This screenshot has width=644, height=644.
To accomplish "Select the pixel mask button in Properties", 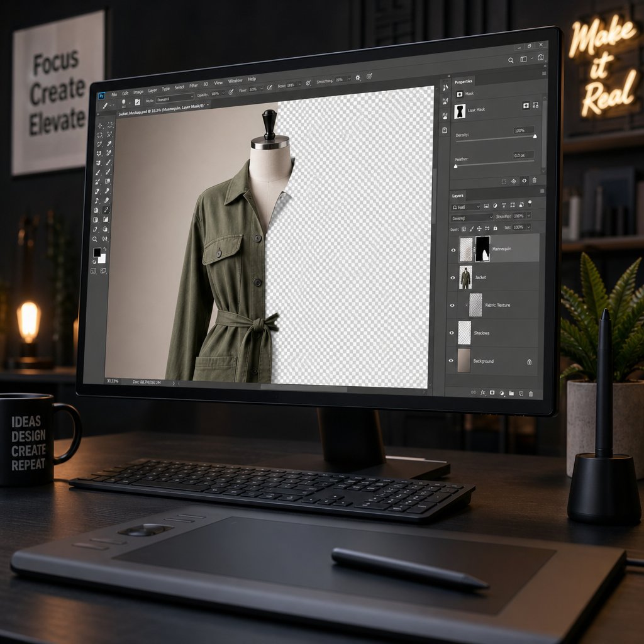I will [x=526, y=106].
